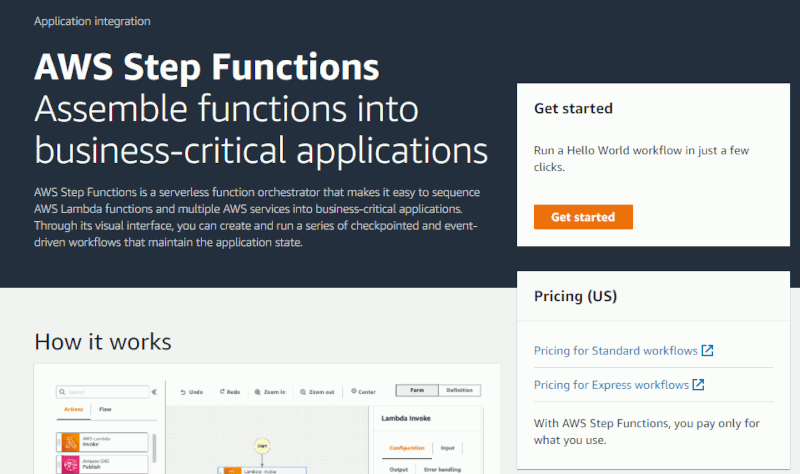Collapse the actions panel with double-chevron
This screenshot has width=800, height=474.
pos(154,392)
